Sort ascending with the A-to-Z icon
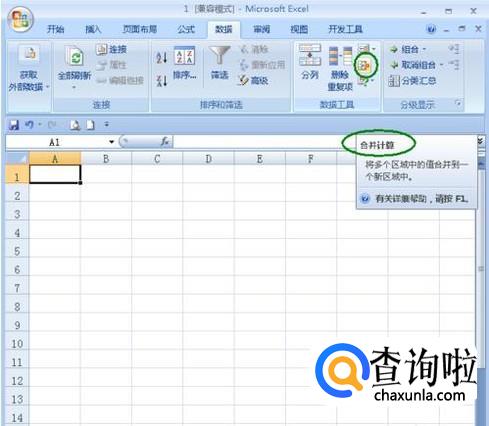Viewport: 489px width, 426px height. tap(162, 58)
